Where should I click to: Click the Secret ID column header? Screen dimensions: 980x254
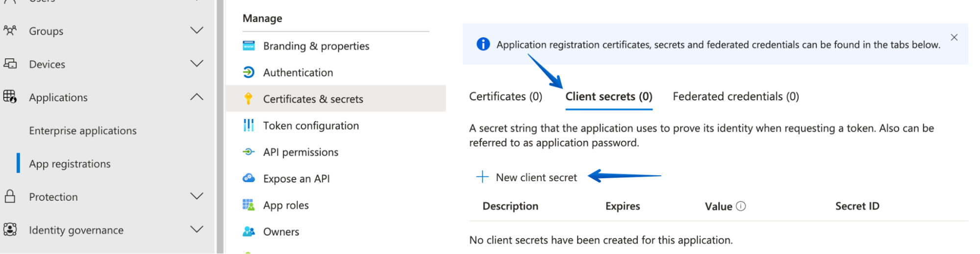coord(857,206)
